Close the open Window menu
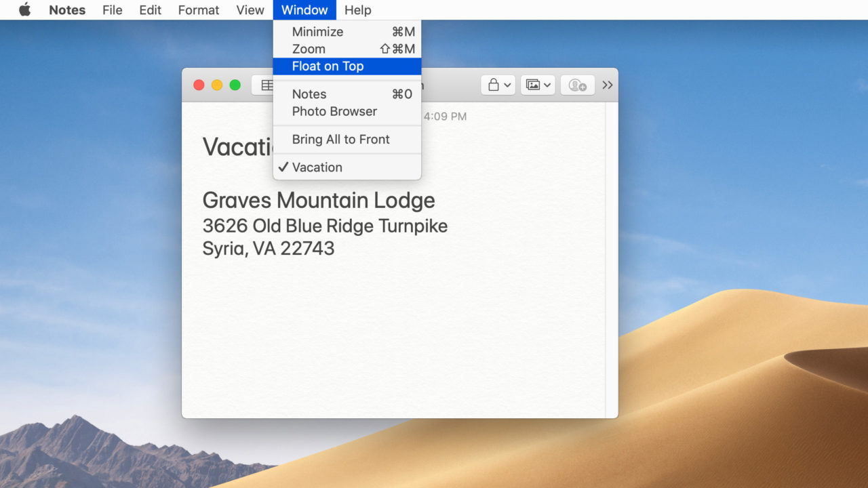868x488 pixels. click(304, 10)
